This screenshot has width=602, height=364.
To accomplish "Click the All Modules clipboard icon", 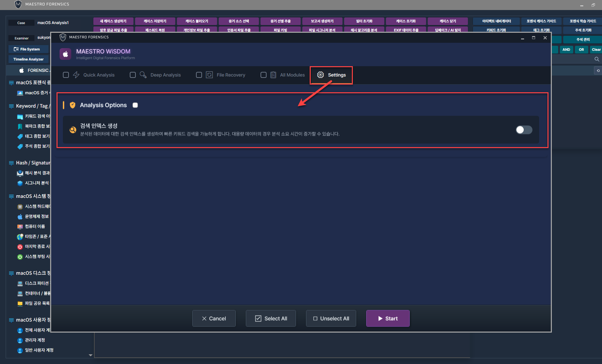I will pos(273,75).
